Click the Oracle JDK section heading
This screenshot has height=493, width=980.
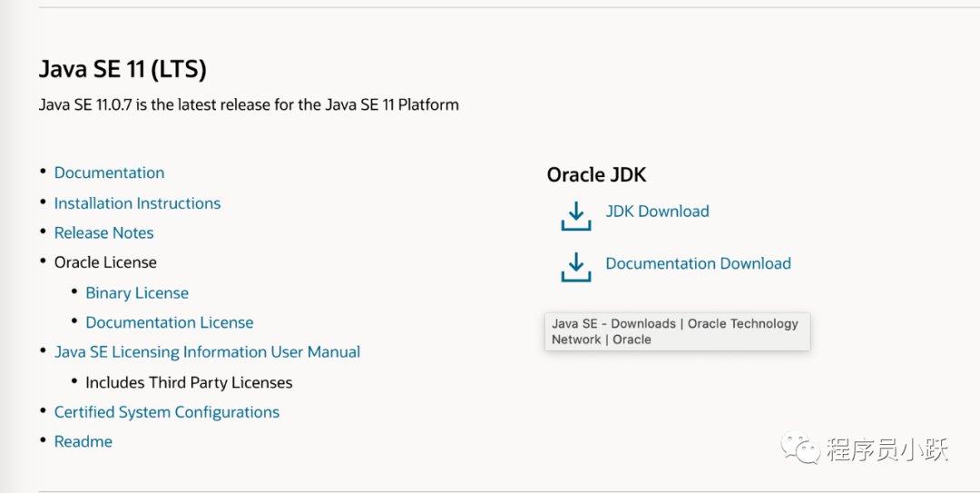[596, 175]
